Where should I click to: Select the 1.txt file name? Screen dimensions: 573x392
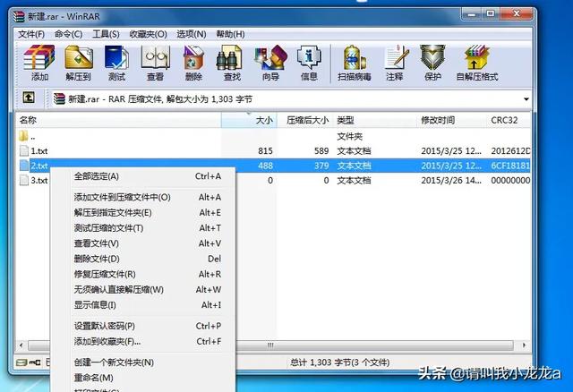click(39, 151)
